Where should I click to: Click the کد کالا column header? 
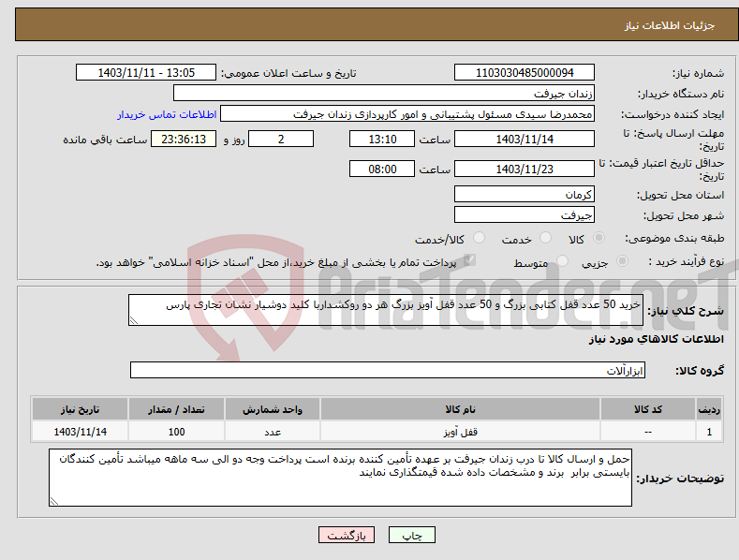click(x=648, y=409)
